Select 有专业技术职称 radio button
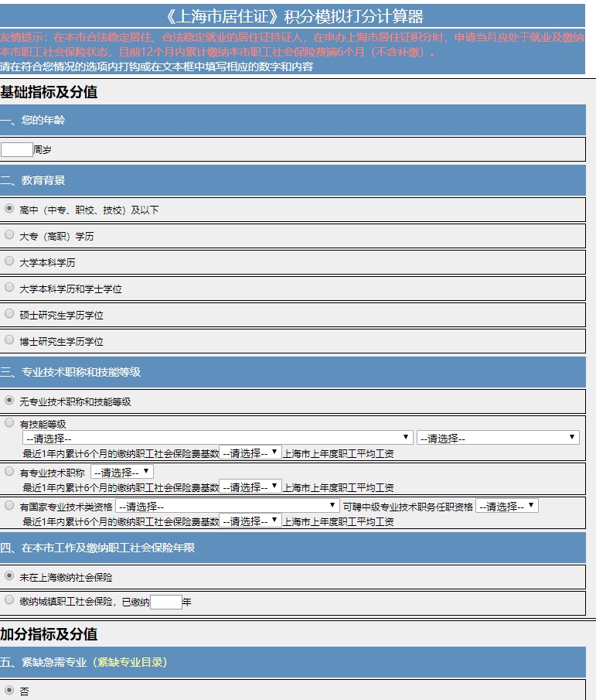 [x=9, y=471]
